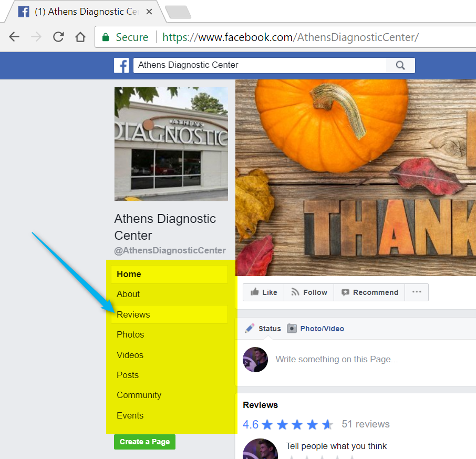Click the @AthensDiagnosticCenter username
The width and height of the screenshot is (476, 459).
pos(170,250)
